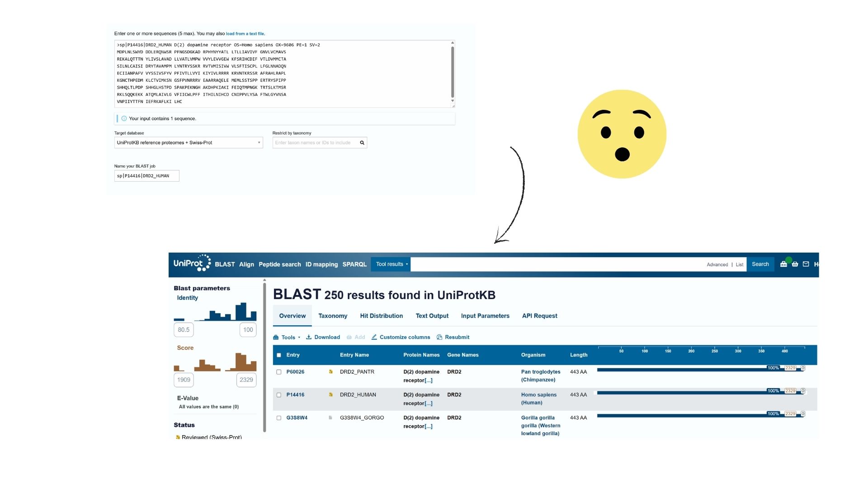Click the 'load from a text file' link
Image resolution: width=868 pixels, height=488 pixels.
point(245,34)
